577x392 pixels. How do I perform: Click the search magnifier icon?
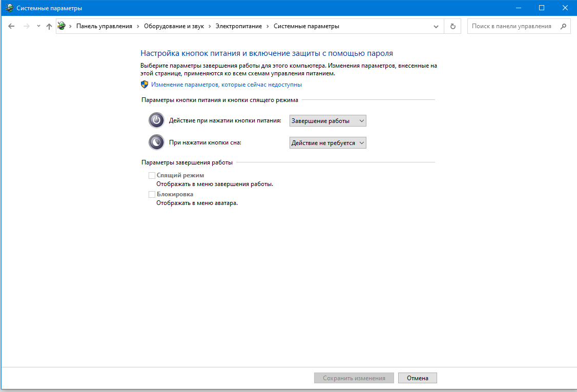pyautogui.click(x=563, y=26)
